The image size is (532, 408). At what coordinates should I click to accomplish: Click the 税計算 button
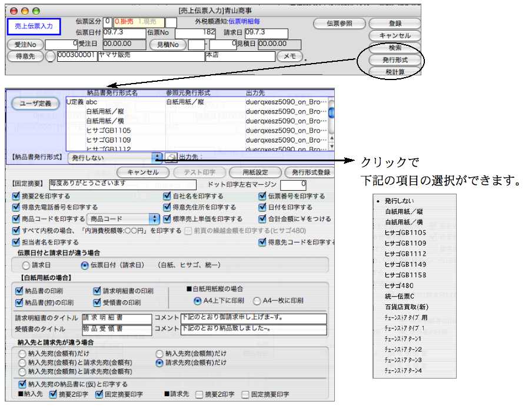tap(395, 72)
